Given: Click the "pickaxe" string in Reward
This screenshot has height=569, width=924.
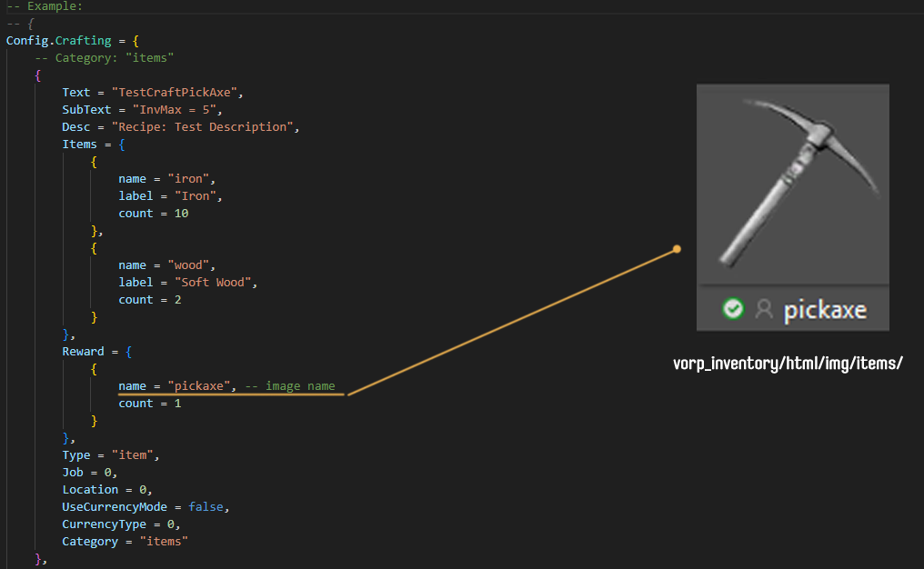Looking at the screenshot, I should (199, 386).
